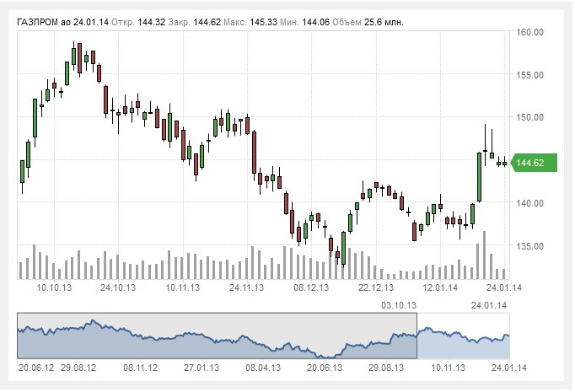Click the 22.12.13 date on chart axis
The width and height of the screenshot is (575, 392).
pos(375,287)
